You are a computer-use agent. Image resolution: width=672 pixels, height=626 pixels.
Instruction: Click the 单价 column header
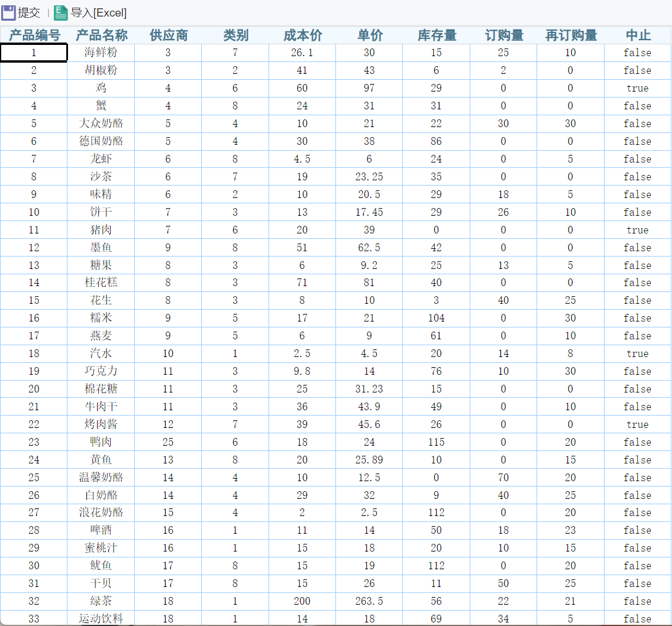tap(369, 35)
